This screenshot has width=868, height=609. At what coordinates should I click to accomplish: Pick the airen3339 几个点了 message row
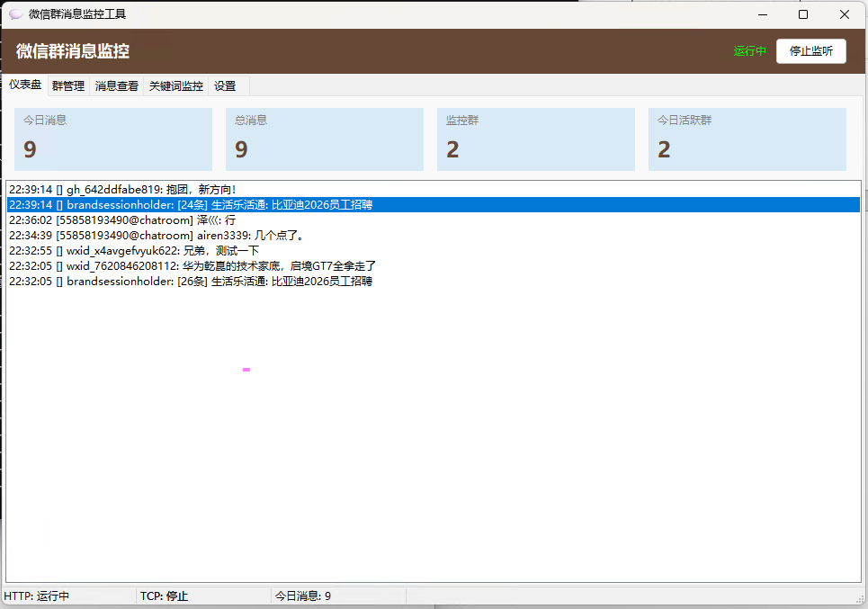(x=157, y=236)
